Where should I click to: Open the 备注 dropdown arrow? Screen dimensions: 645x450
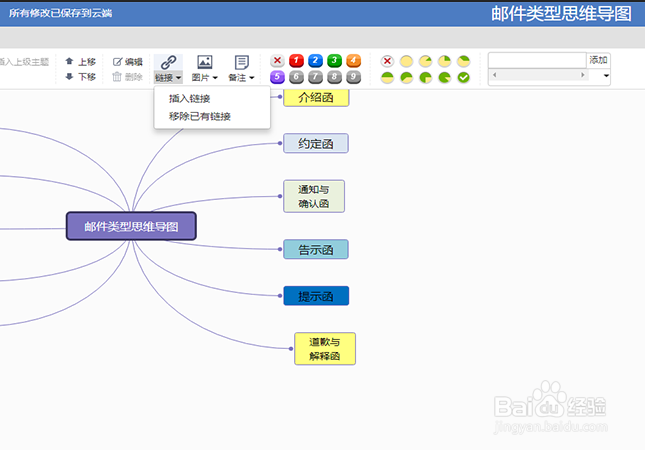[x=252, y=78]
